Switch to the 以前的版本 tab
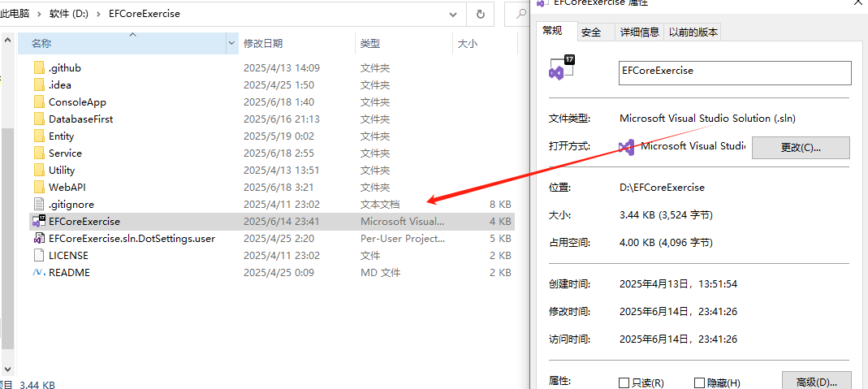This screenshot has width=868, height=389. pos(693,32)
